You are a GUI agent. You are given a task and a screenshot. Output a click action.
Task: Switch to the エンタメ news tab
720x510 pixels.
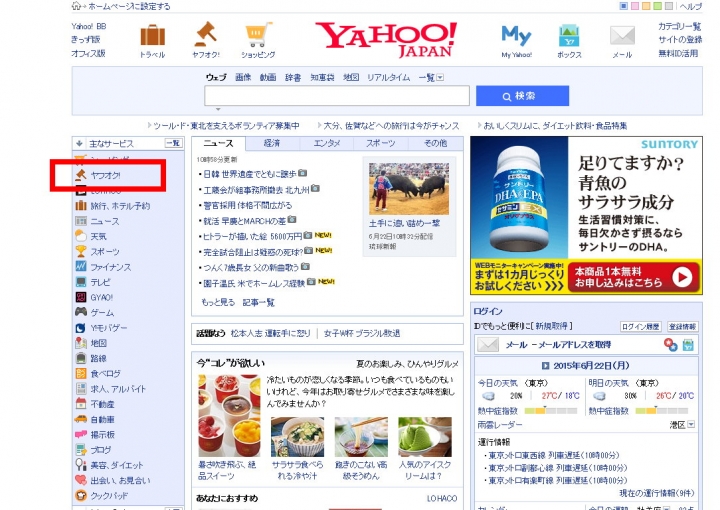click(326, 143)
